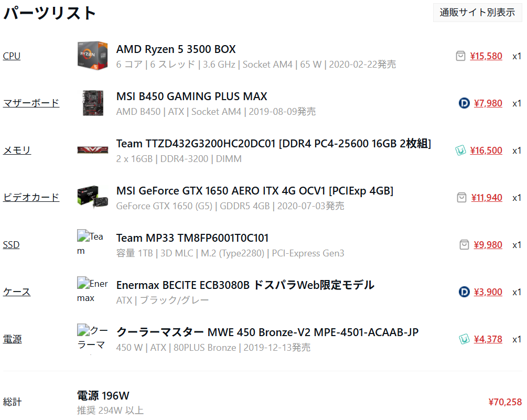
Task: Select the Team TTZD432G3200HC20DC01 memory title
Action: pos(274,144)
